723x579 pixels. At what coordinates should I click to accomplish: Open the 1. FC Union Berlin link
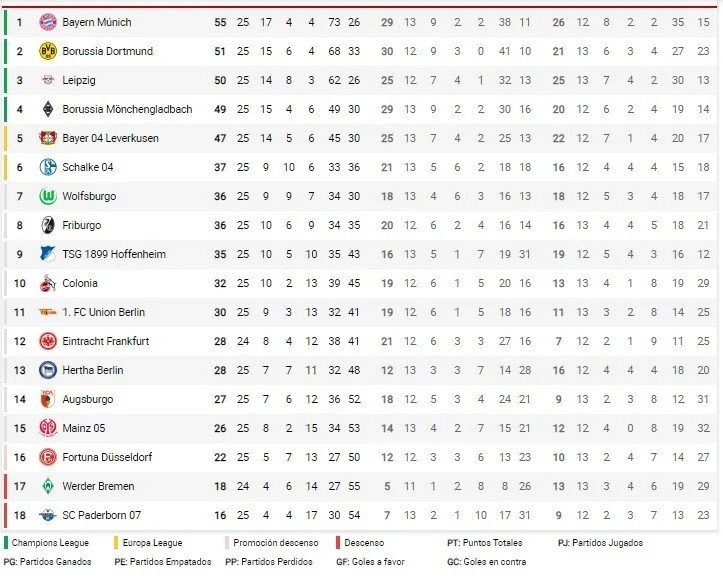(104, 312)
